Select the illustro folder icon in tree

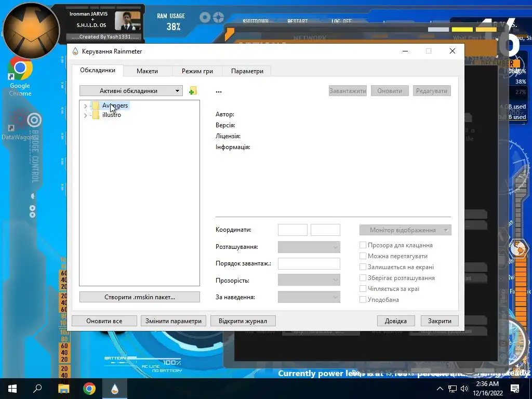pyautogui.click(x=96, y=115)
